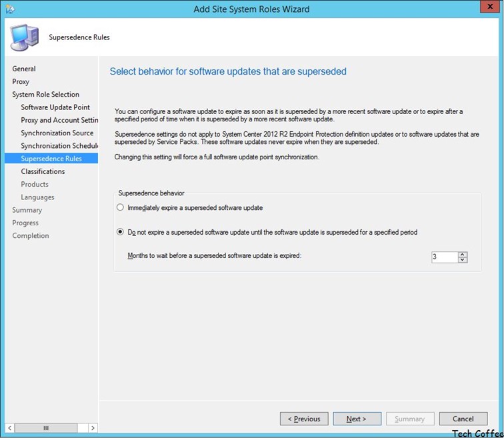Click sidebar scrollbar right arrow
The width and height of the screenshot is (504, 440).
pos(93,428)
